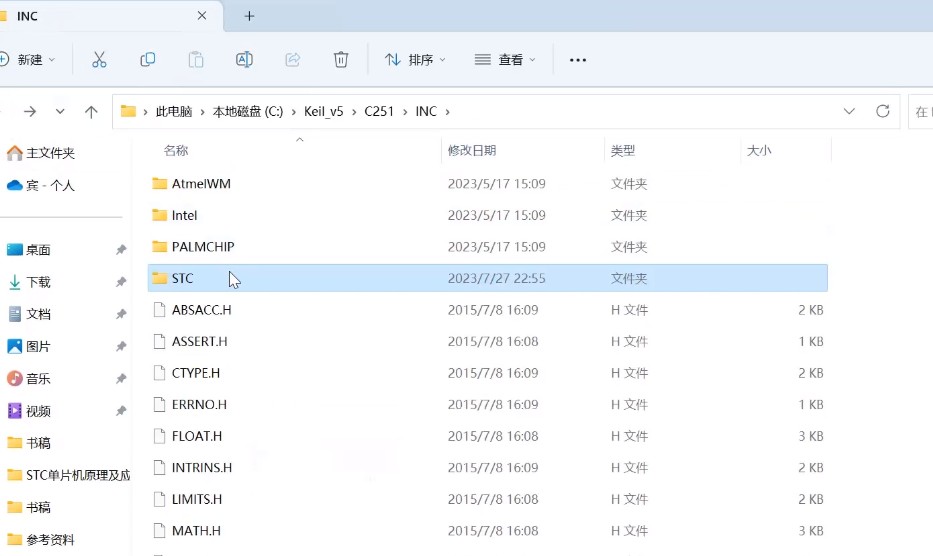
Task: Open Documents (文档) in sidebar
Action: point(29,314)
